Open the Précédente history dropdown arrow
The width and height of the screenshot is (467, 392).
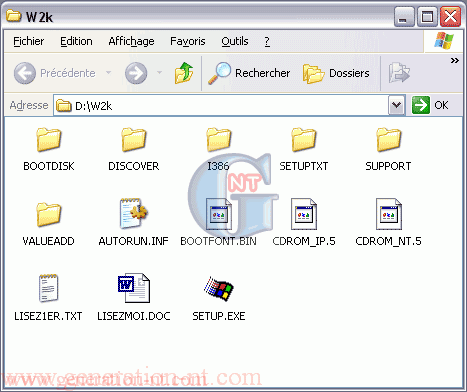tap(108, 72)
